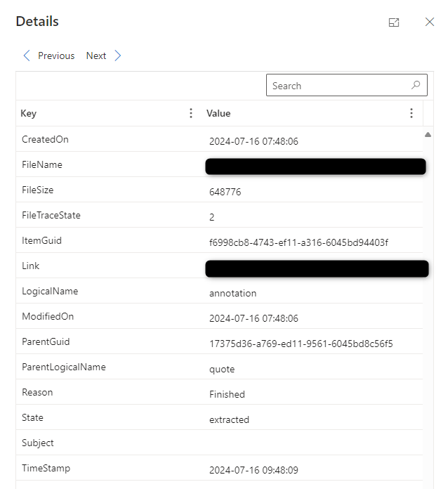The height and width of the screenshot is (489, 448).
Task: Click the scroll up arrow
Action: pos(428,134)
